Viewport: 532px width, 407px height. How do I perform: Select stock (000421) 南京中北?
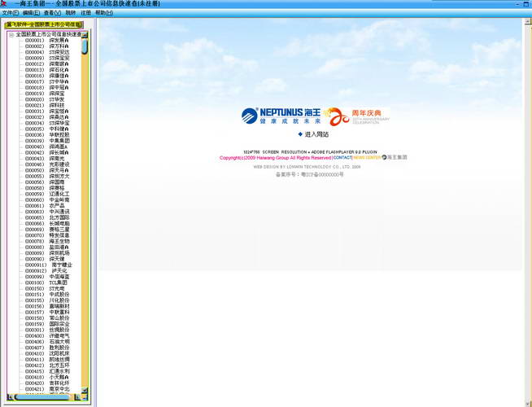(x=47, y=389)
